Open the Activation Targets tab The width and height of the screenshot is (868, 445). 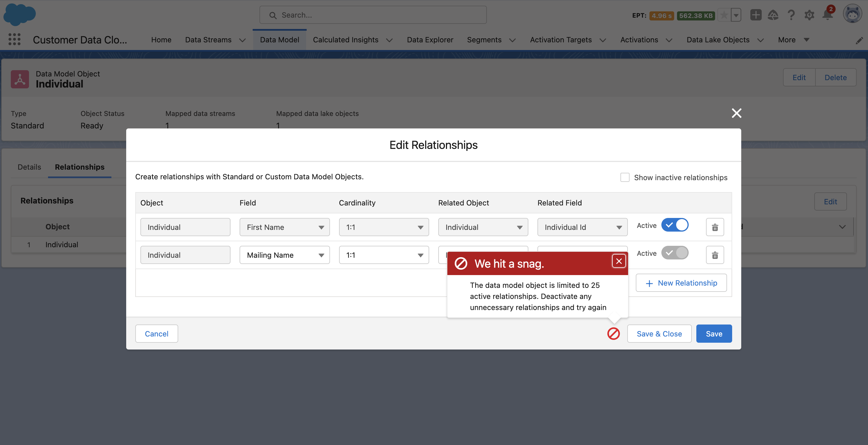pos(561,40)
